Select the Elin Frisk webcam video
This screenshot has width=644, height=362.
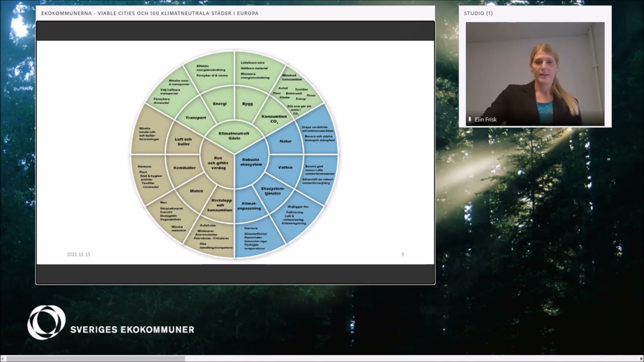(x=535, y=74)
